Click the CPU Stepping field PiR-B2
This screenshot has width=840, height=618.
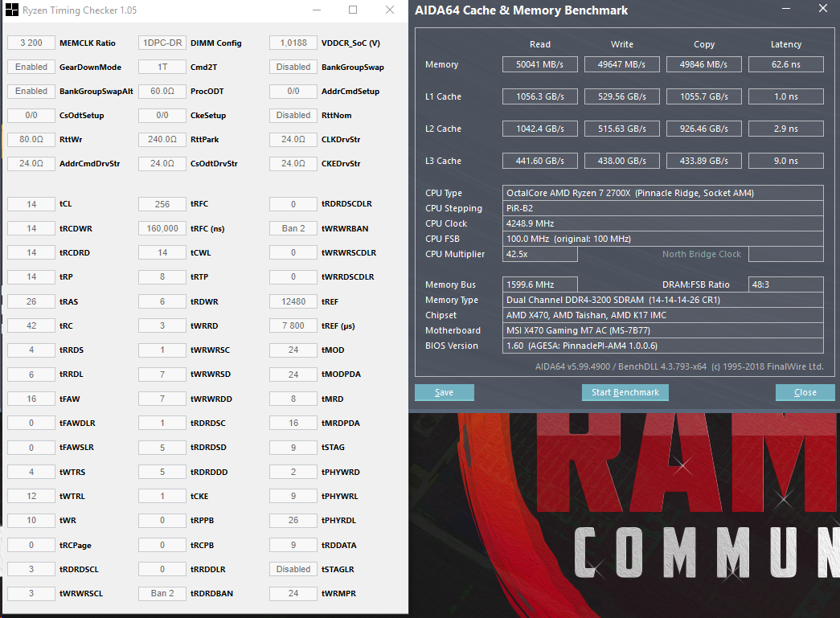(662, 208)
